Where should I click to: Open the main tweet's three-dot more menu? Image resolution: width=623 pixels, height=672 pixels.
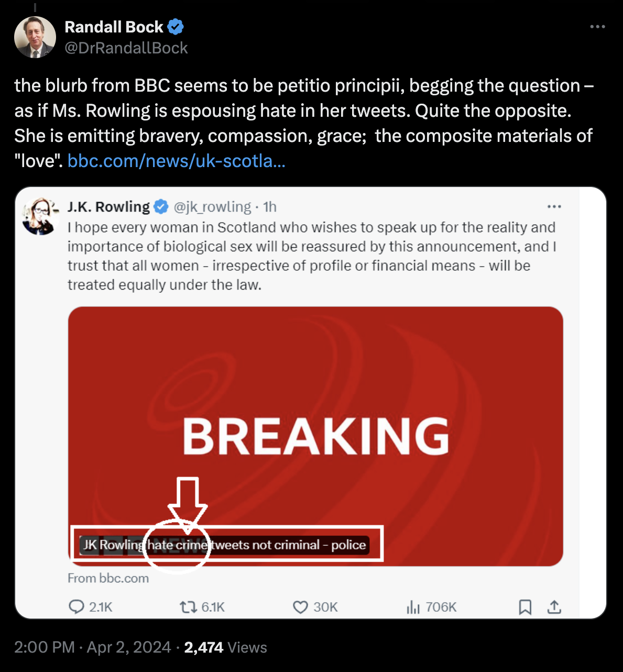click(597, 27)
